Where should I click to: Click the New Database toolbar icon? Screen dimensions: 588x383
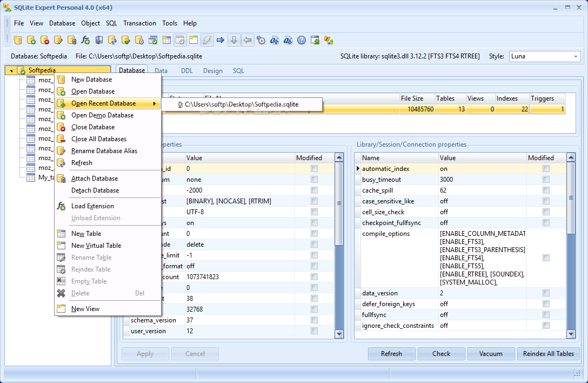18,40
